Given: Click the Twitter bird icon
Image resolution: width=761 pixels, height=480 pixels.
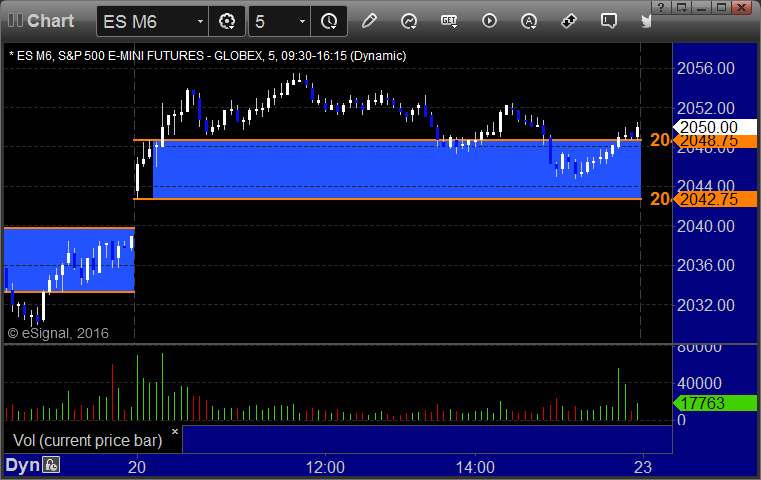Looking at the screenshot, I should tap(646, 21).
